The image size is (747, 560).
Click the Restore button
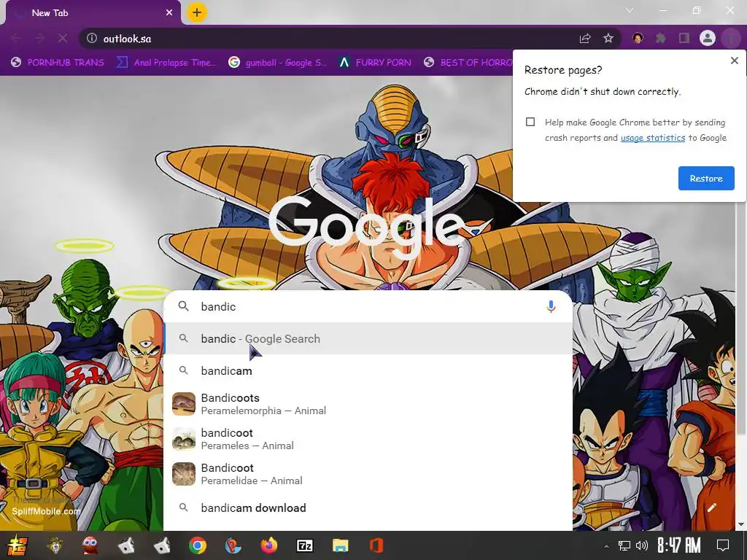coord(706,178)
